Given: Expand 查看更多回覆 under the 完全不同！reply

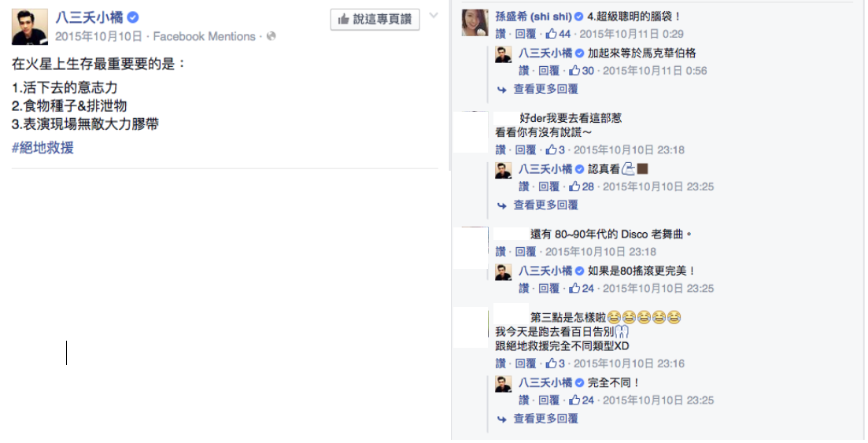Looking at the screenshot, I should coord(545,419).
